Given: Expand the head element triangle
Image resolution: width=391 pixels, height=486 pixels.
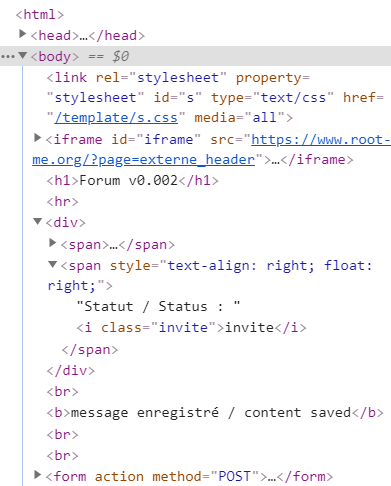Looking at the screenshot, I should point(23,34).
